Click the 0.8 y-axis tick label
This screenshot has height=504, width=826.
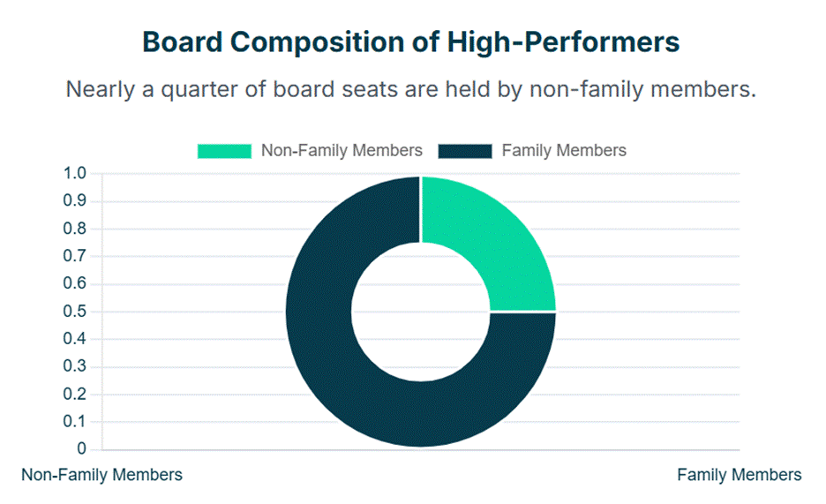tap(75, 229)
